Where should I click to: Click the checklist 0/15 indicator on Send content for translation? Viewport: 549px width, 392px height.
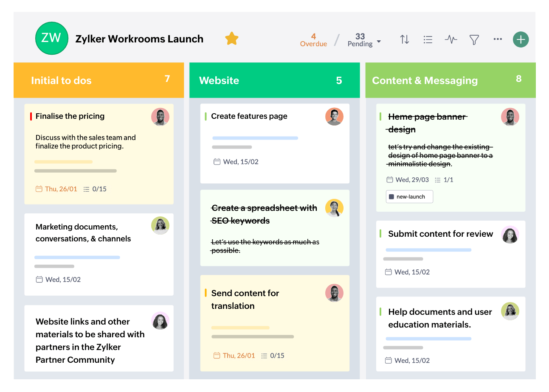click(272, 356)
